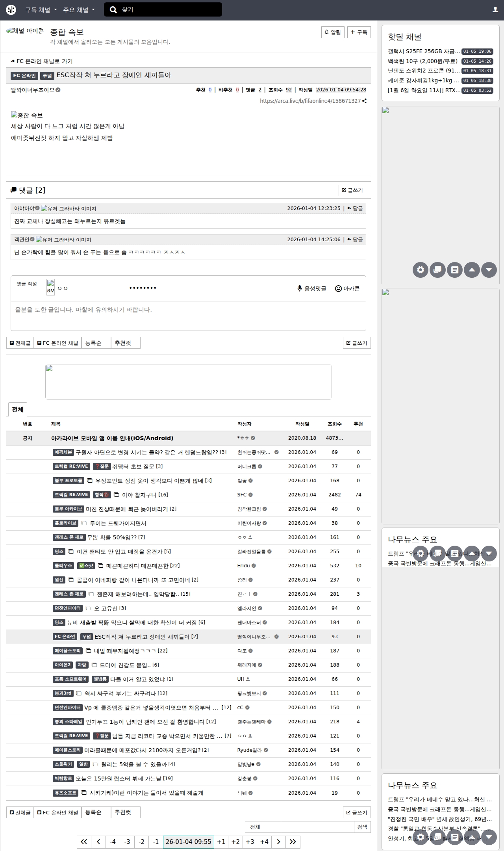The height and width of the screenshot is (851, 504).
Task: Open hot deal 갤럭시 S25FE 256GB
Action: tap(424, 52)
